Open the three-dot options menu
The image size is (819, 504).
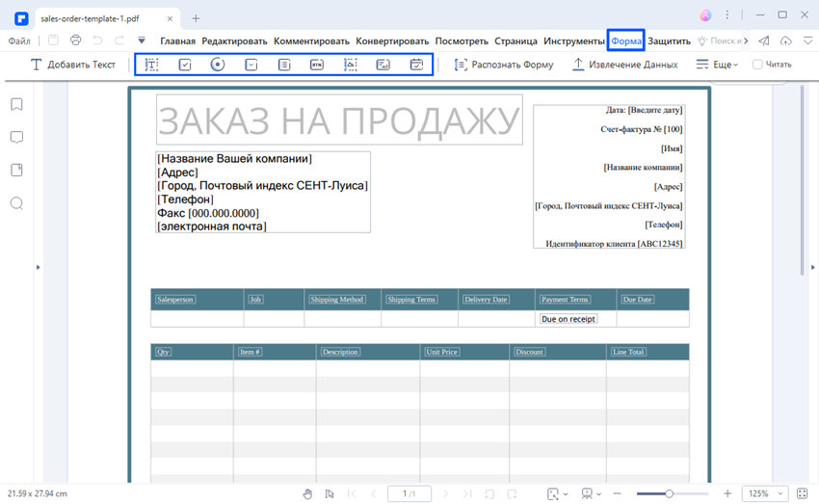click(727, 15)
